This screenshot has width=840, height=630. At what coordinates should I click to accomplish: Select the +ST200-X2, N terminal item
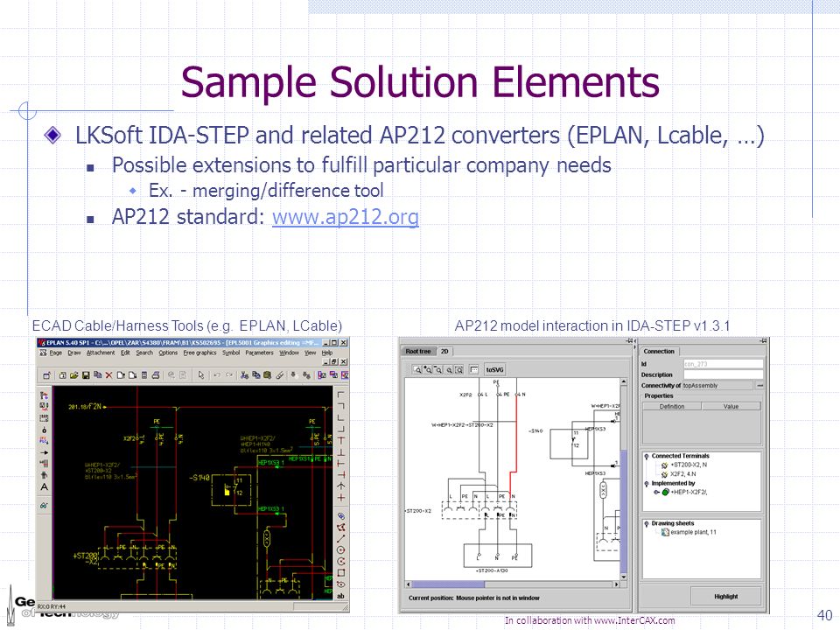pos(689,465)
